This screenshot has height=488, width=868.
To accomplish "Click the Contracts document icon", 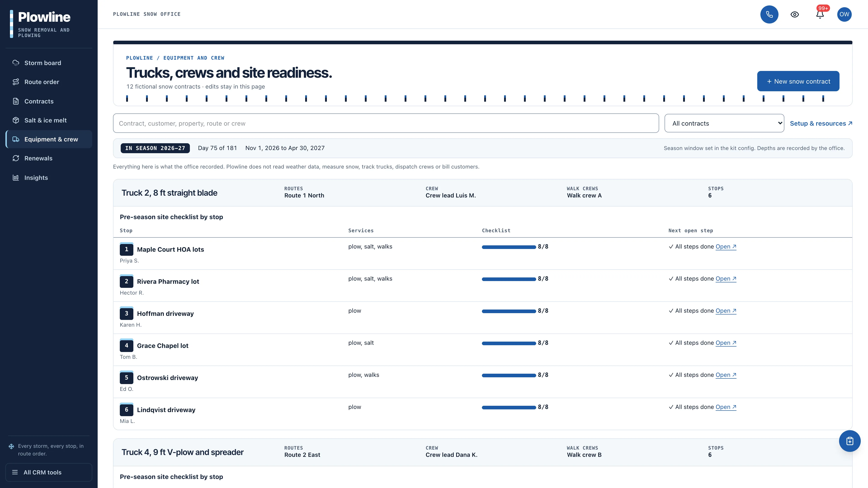I will [16, 101].
